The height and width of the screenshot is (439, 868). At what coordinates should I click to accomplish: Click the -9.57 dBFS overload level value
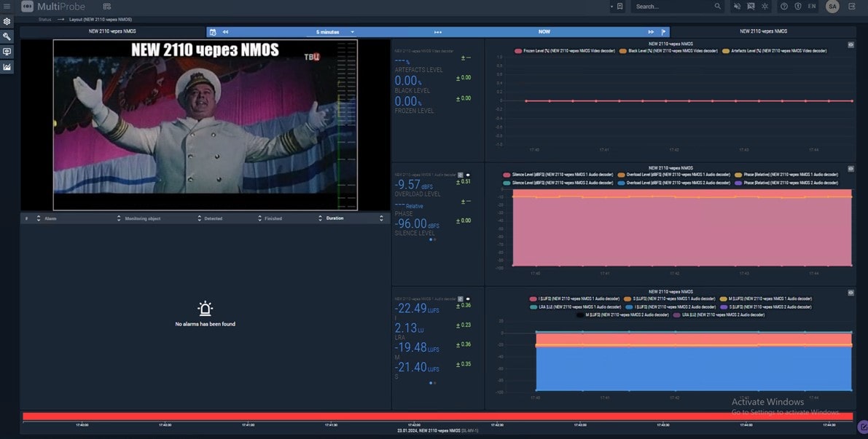click(x=413, y=185)
